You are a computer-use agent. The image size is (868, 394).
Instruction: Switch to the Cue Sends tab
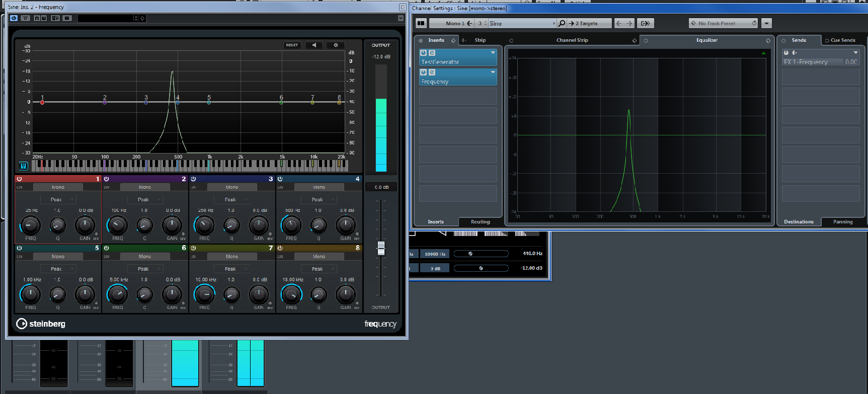842,40
